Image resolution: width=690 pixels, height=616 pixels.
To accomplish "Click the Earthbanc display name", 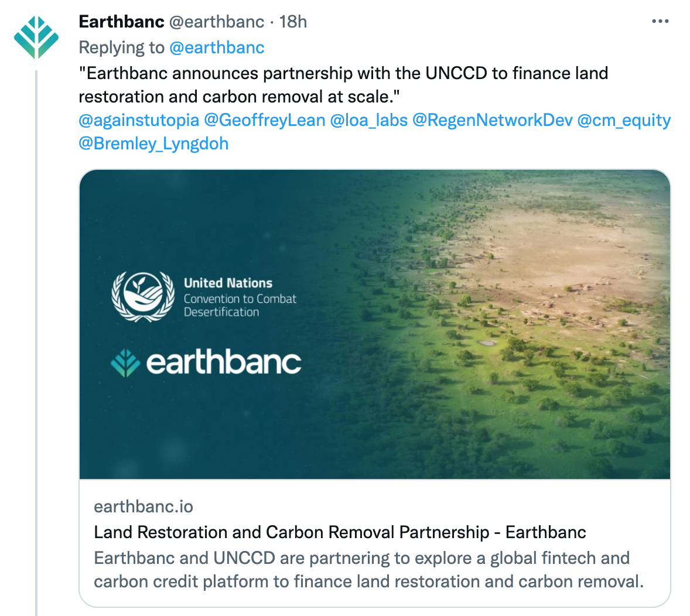I will [121, 22].
